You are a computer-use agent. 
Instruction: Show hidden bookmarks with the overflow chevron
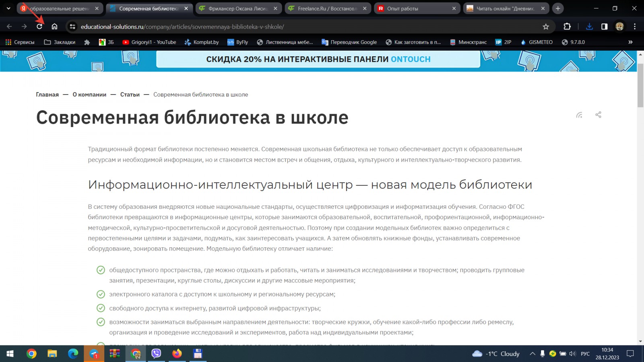630,42
